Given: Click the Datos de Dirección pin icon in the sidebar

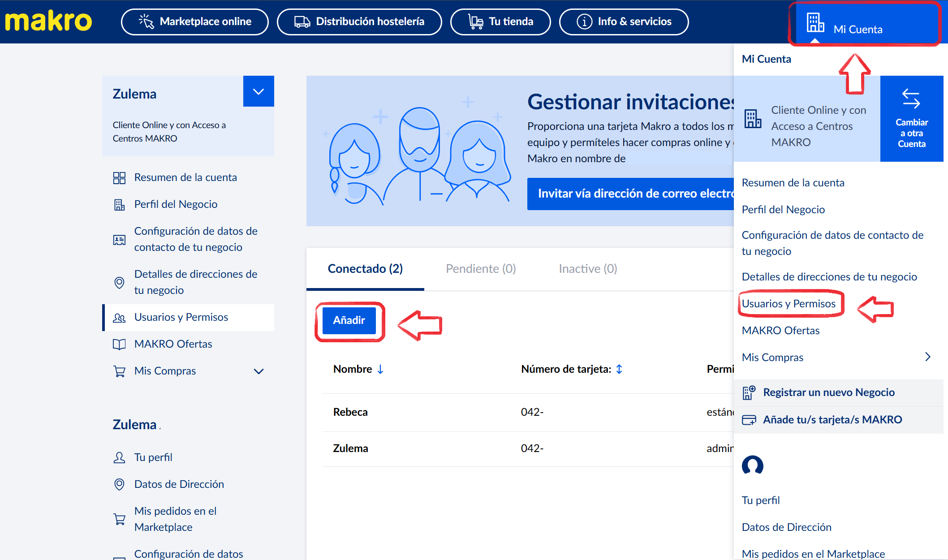Looking at the screenshot, I should tap(119, 484).
